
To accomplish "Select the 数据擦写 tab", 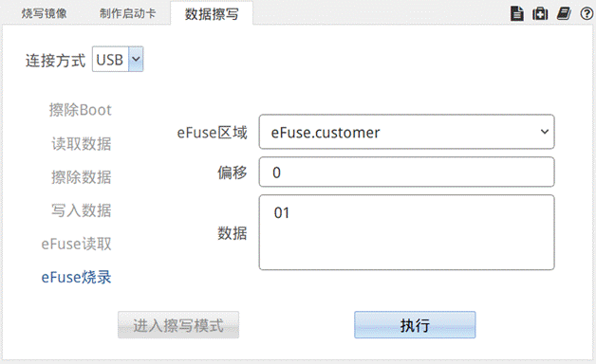I will coord(212,14).
